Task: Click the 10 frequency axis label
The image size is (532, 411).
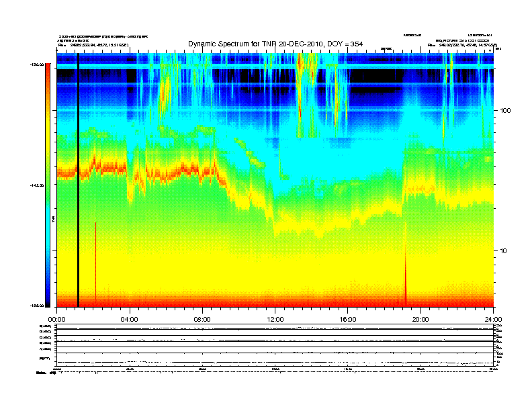Action: 504,251
